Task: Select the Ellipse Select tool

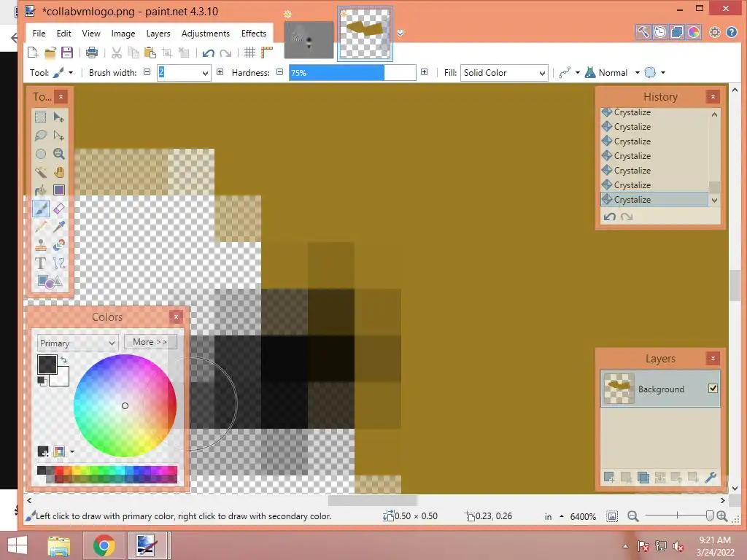Action: (41, 154)
